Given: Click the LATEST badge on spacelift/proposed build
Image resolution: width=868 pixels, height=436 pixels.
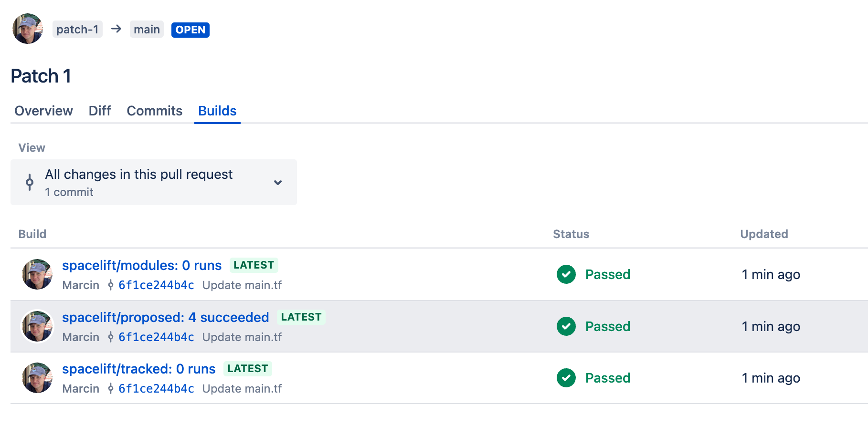Looking at the screenshot, I should tap(301, 317).
